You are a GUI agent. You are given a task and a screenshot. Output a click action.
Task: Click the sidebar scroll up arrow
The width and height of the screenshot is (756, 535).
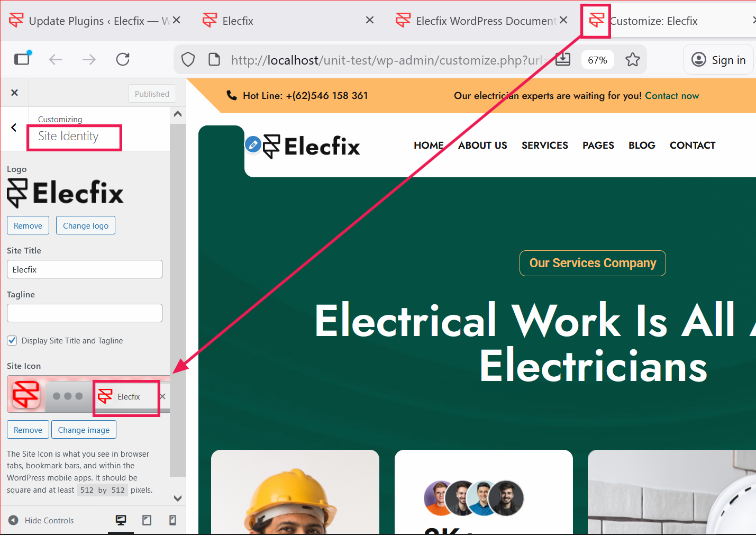(178, 114)
